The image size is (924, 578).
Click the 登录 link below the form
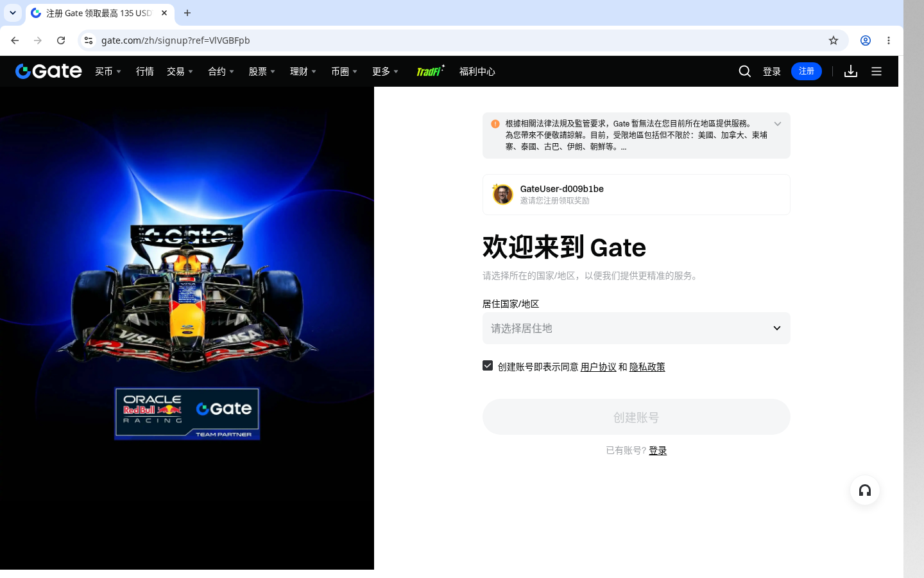(x=658, y=451)
